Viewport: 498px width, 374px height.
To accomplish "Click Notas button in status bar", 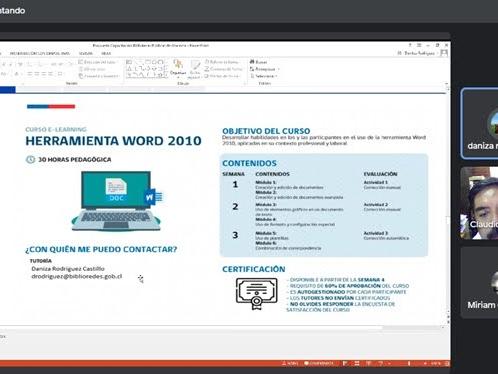I will click(290, 363).
